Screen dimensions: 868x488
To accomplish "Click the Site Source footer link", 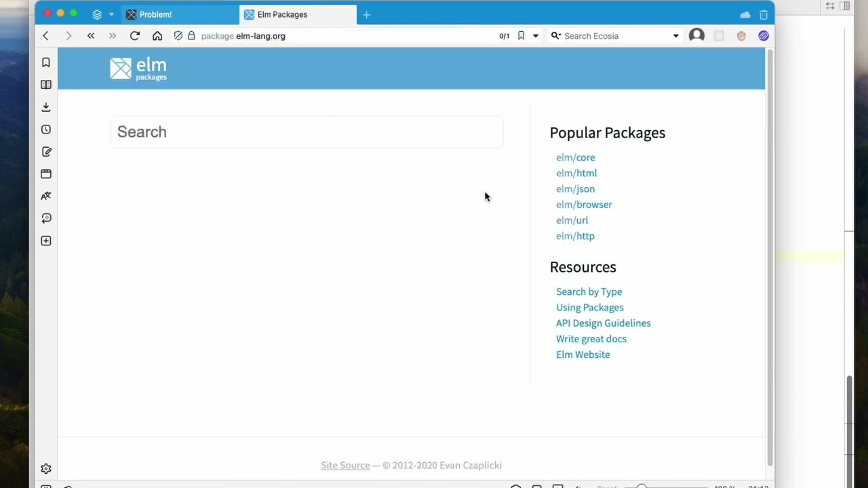I will tap(345, 465).
